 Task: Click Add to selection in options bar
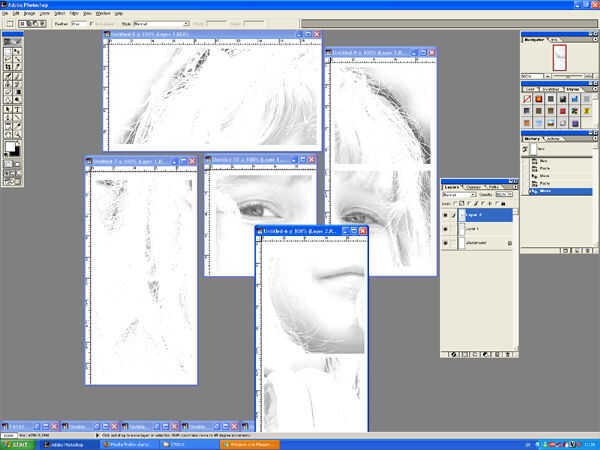[29, 24]
